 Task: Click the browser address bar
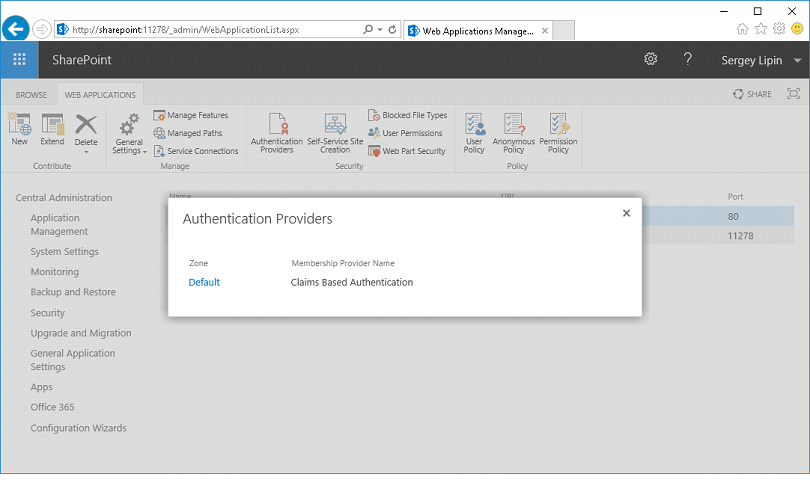(x=210, y=30)
